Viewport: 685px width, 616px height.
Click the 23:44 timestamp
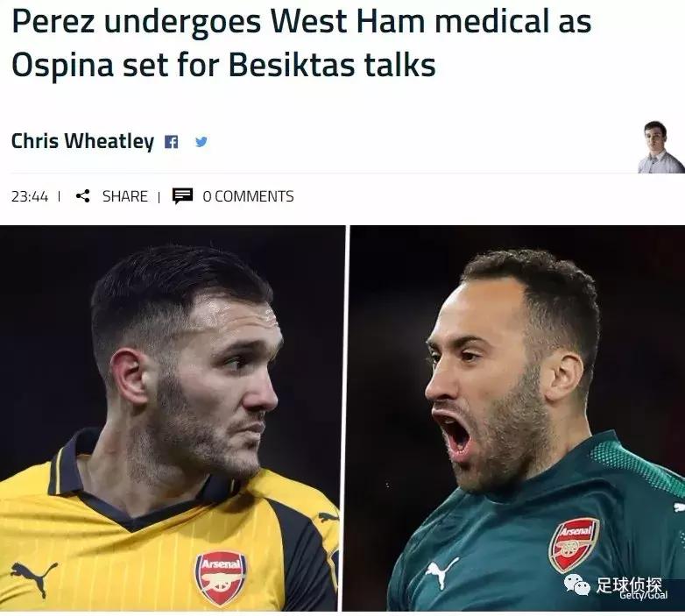tap(30, 196)
